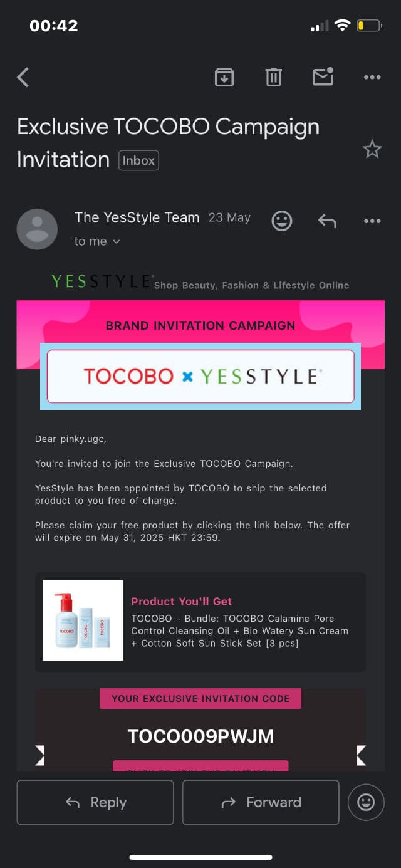Delete email with trash icon

click(x=273, y=77)
